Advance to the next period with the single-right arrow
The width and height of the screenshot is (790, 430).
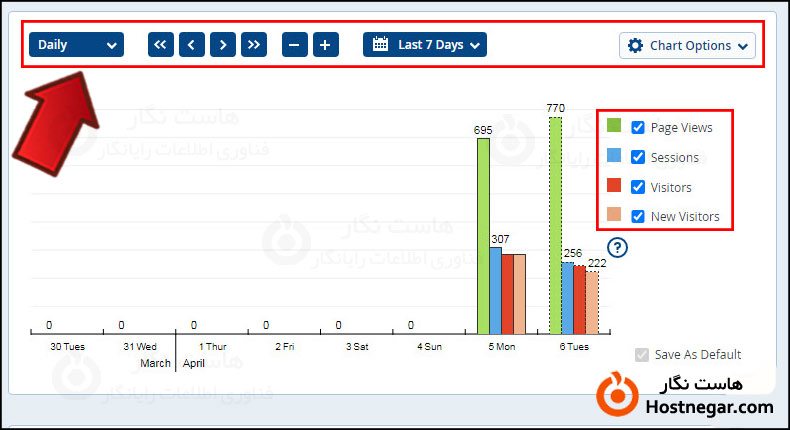(223, 45)
